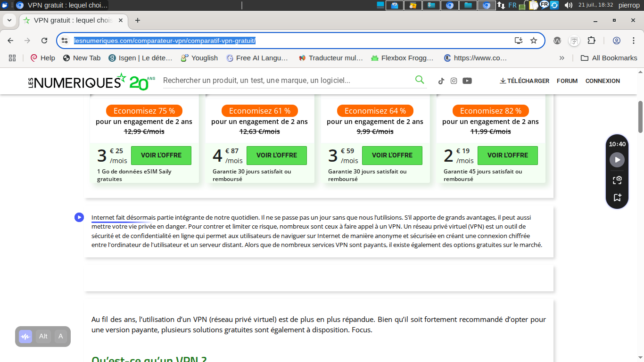This screenshot has width=644, height=362.
Task: Open the FORUM menu item
Action: 567,81
